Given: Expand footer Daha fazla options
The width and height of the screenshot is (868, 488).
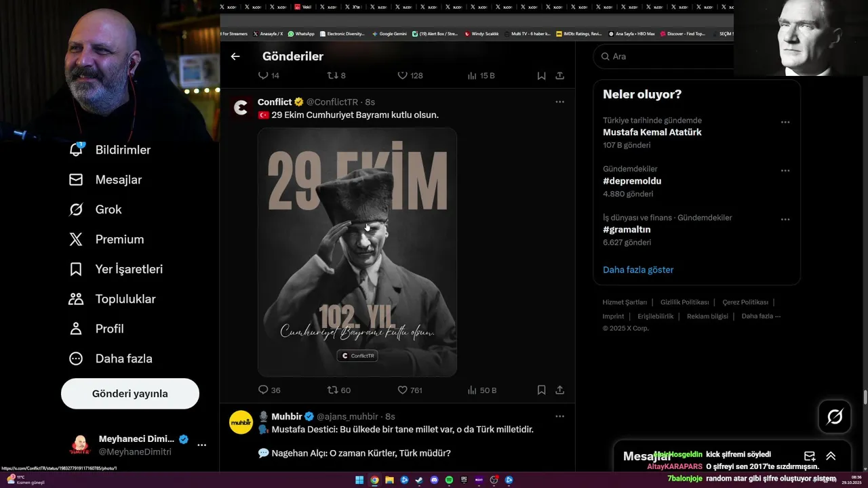Looking at the screenshot, I should [761, 317].
